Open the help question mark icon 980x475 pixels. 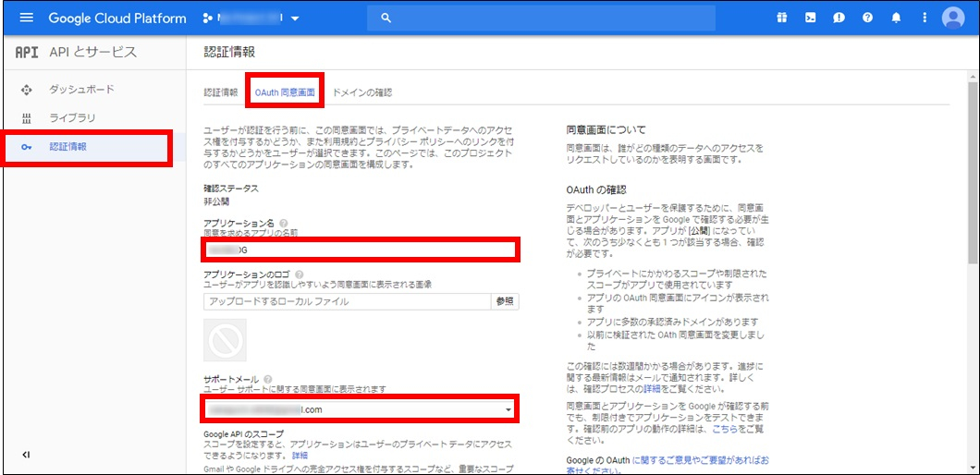pos(867,18)
